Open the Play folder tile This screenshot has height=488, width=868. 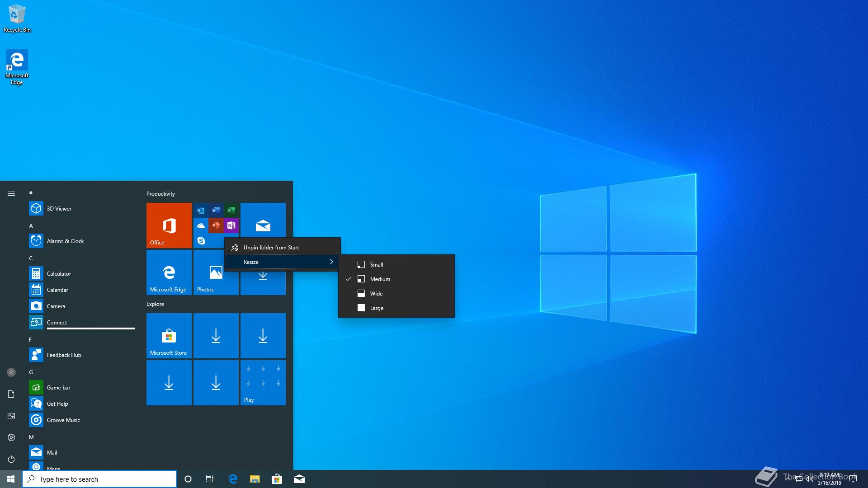[x=263, y=382]
